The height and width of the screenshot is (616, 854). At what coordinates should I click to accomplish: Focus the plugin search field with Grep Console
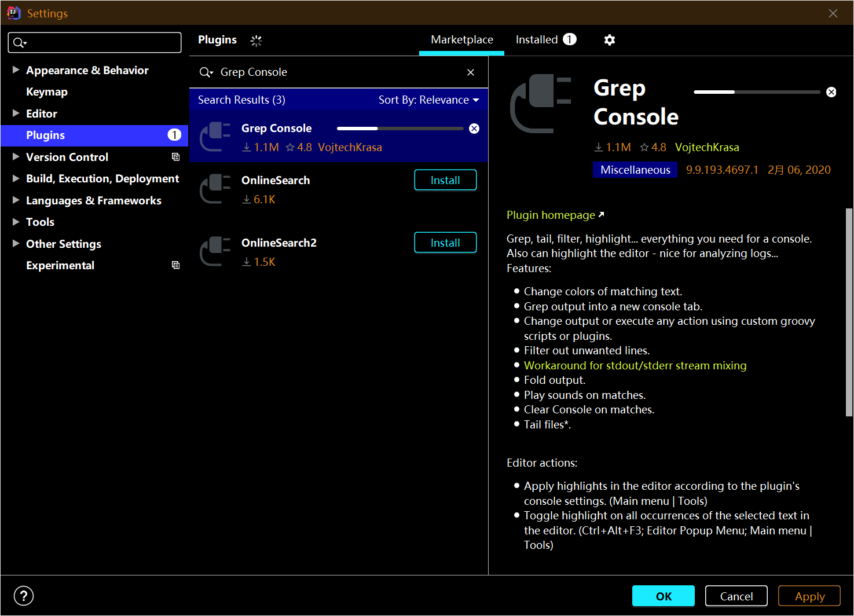coord(338,72)
